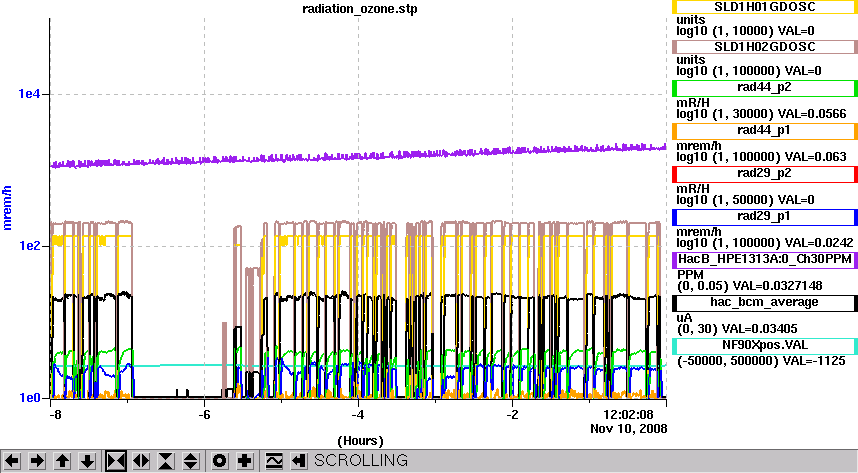The height and width of the screenshot is (473, 858).
Task: Click the -6 time axis label
Action: coord(204,415)
